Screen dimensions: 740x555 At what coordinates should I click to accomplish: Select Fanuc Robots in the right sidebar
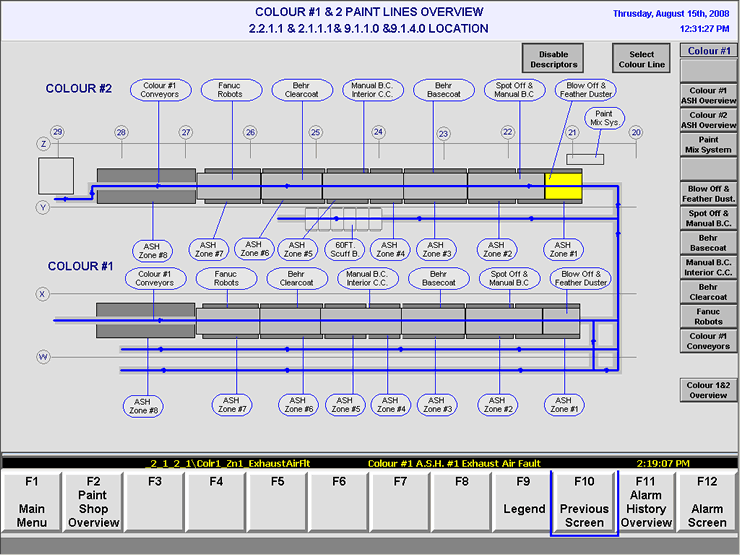coord(708,316)
